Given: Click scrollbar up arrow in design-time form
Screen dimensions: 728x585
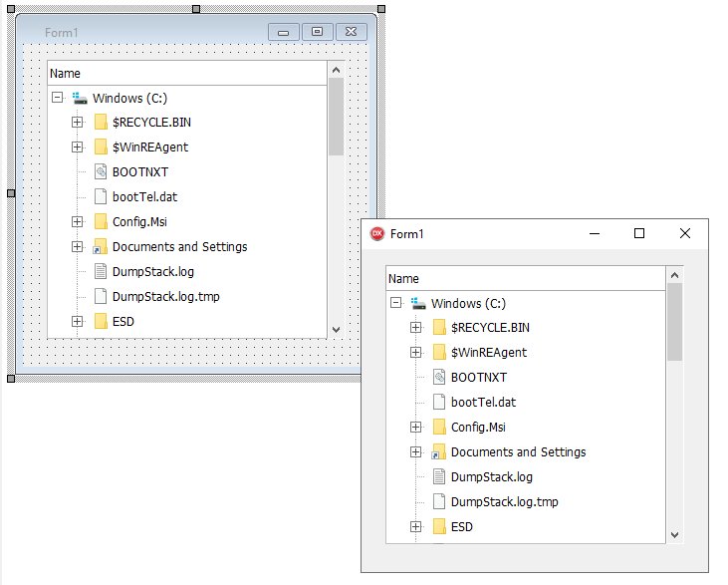Looking at the screenshot, I should point(336,71).
